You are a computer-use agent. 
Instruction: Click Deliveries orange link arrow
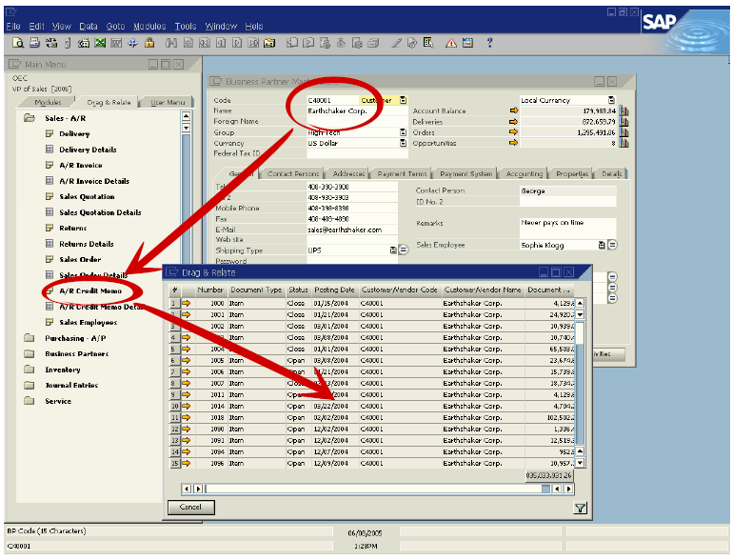pyautogui.click(x=514, y=121)
